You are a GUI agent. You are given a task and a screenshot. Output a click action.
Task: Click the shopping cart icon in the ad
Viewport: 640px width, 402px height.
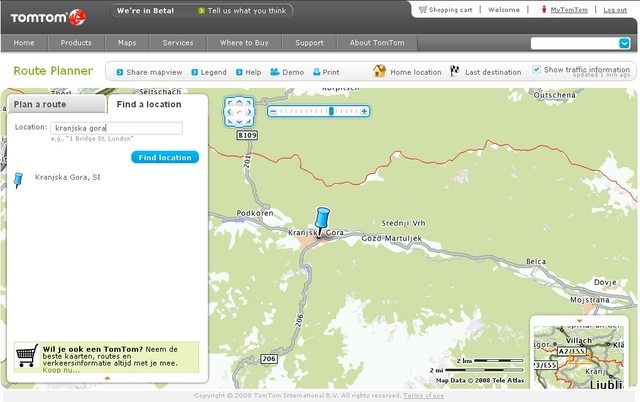(27, 355)
